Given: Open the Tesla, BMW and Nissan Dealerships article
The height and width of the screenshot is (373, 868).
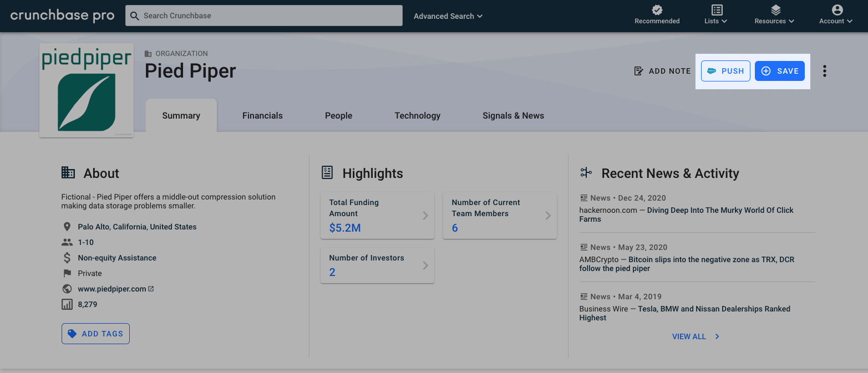Looking at the screenshot, I should pyautogui.click(x=685, y=313).
